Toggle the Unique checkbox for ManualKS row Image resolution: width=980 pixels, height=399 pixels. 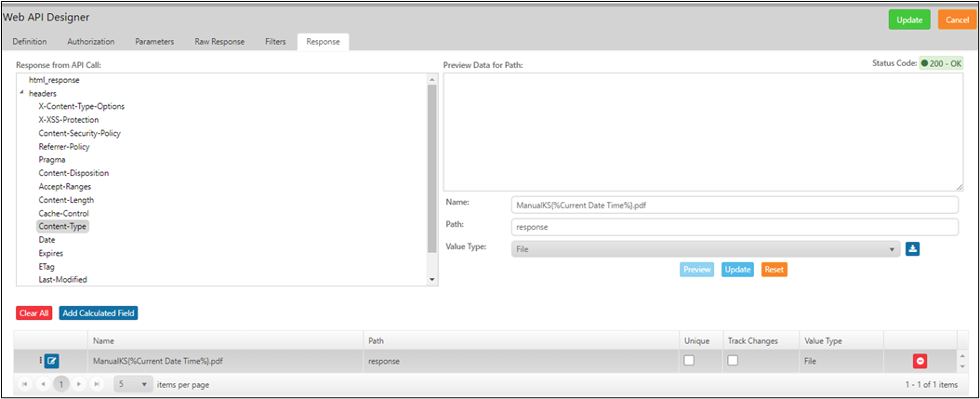tap(689, 360)
